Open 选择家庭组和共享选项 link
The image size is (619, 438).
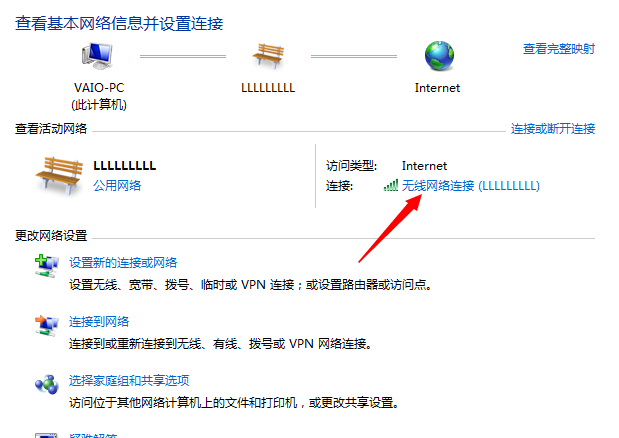pyautogui.click(x=129, y=380)
